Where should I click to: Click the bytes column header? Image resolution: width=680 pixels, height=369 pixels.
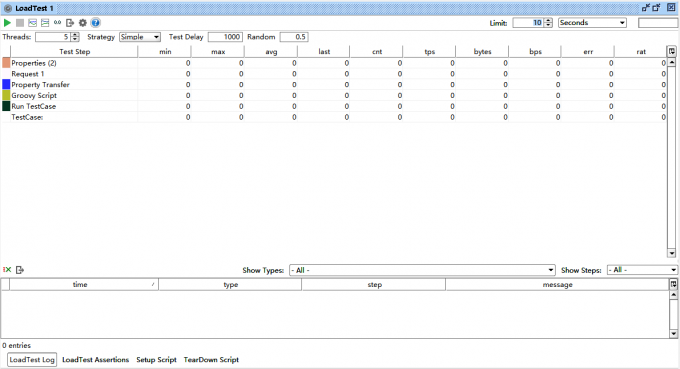pos(482,52)
